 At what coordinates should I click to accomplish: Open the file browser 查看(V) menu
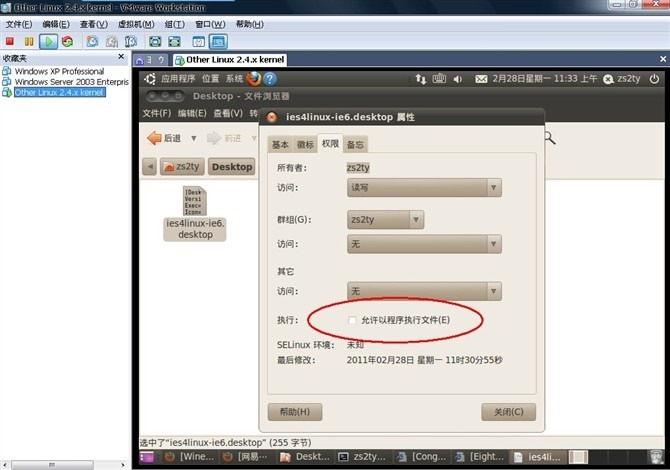228,113
